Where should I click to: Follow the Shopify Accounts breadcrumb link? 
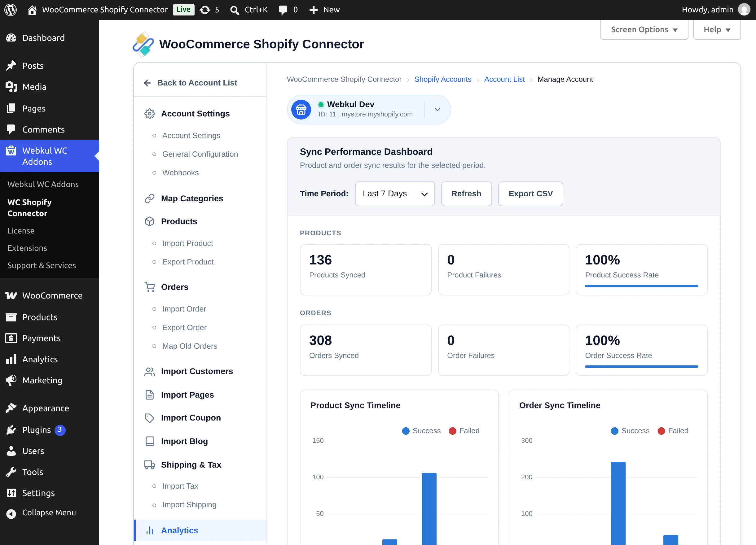(443, 79)
